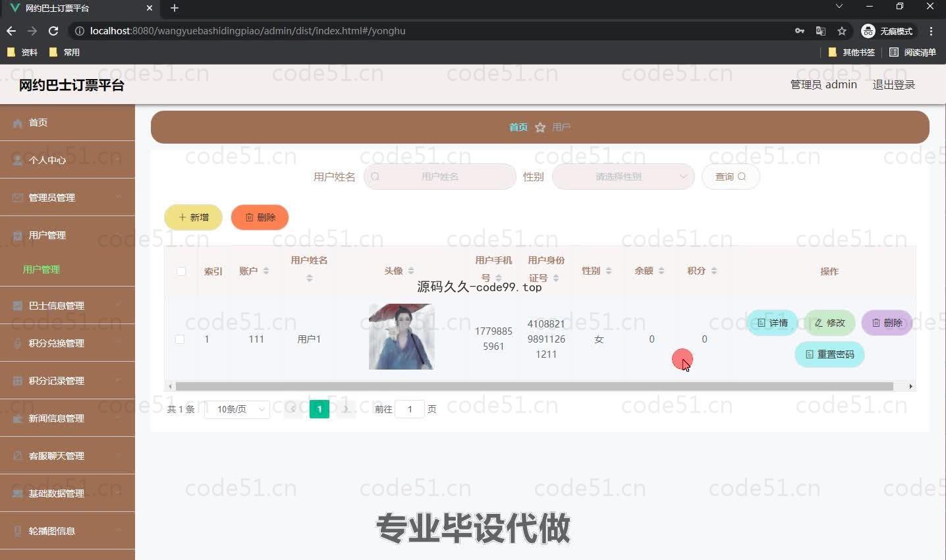Open 其他书签 bookmarks folder

click(x=851, y=52)
